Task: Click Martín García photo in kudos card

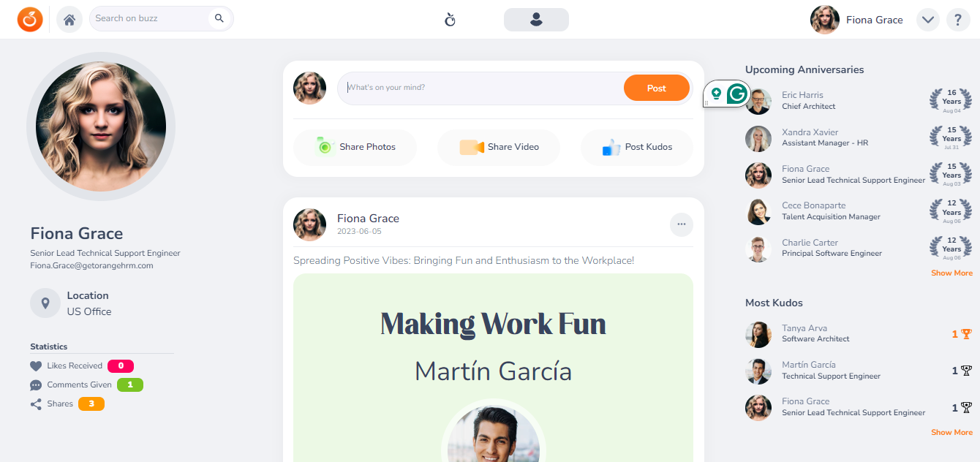Action: (494, 434)
